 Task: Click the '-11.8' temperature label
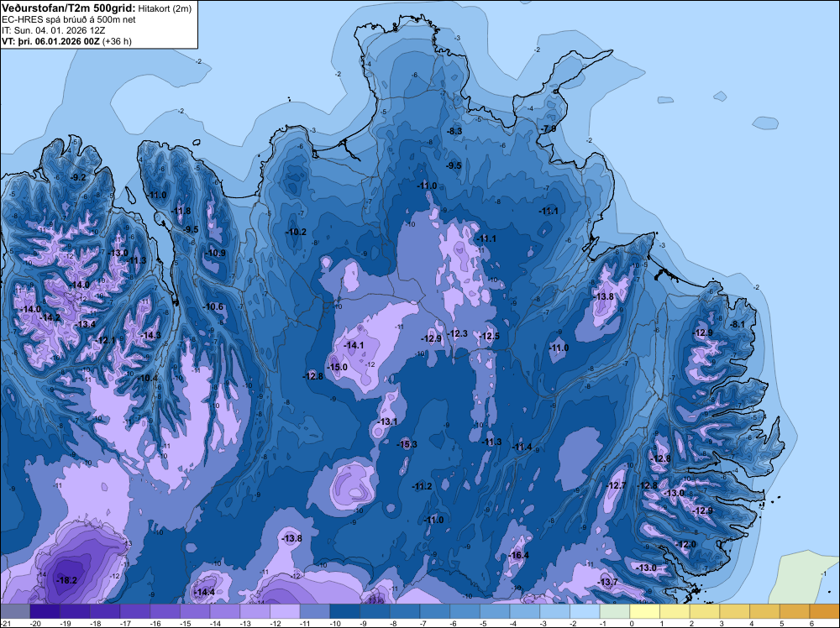click(181, 211)
